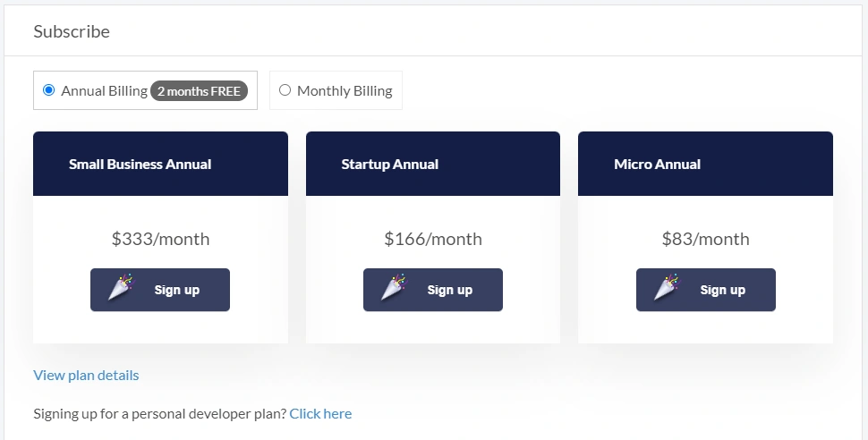The width and height of the screenshot is (868, 440).
Task: Click the $333/month price text
Action: (x=160, y=239)
